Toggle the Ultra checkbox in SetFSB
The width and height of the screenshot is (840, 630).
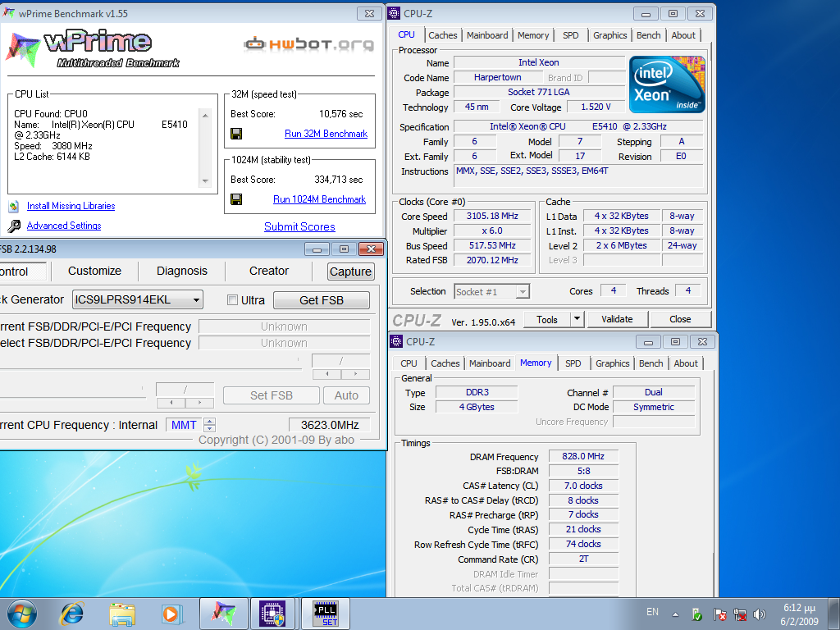tap(232, 300)
